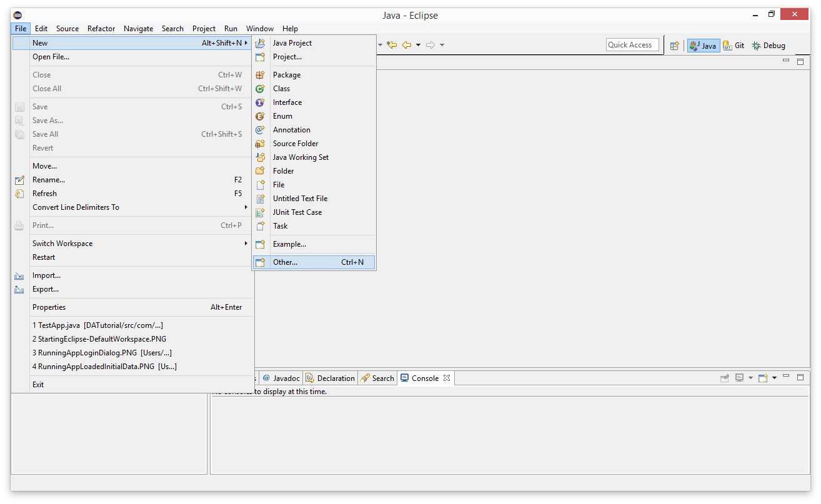Screen dimensions: 821x504
Task: Switch to the Declaration tab
Action: 330,378
